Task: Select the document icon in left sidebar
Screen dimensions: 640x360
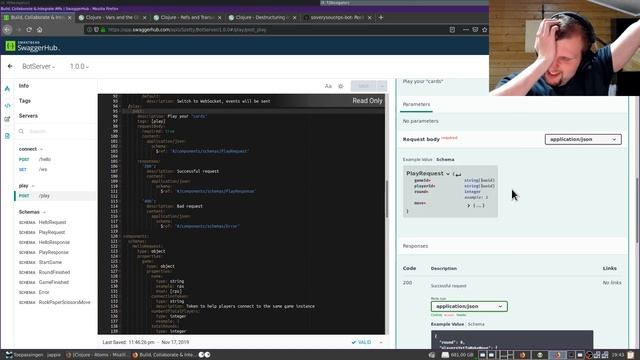Action: point(7,136)
